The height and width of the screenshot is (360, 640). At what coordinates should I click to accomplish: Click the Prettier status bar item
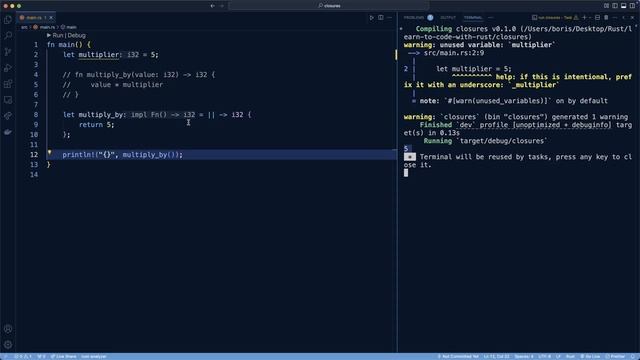click(x=615, y=356)
